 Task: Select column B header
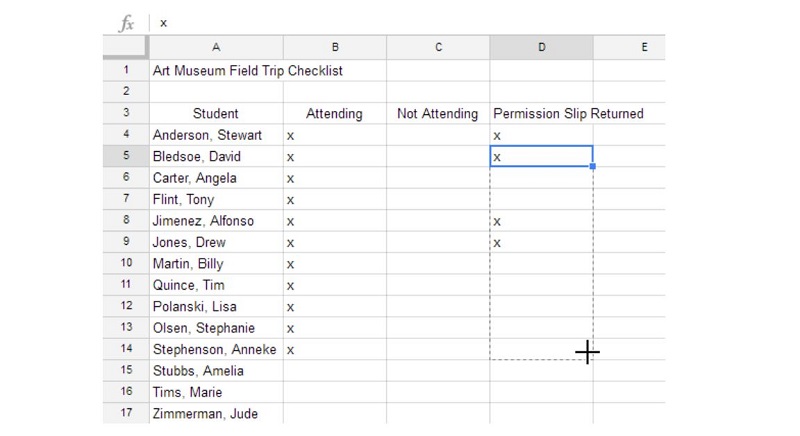click(335, 47)
